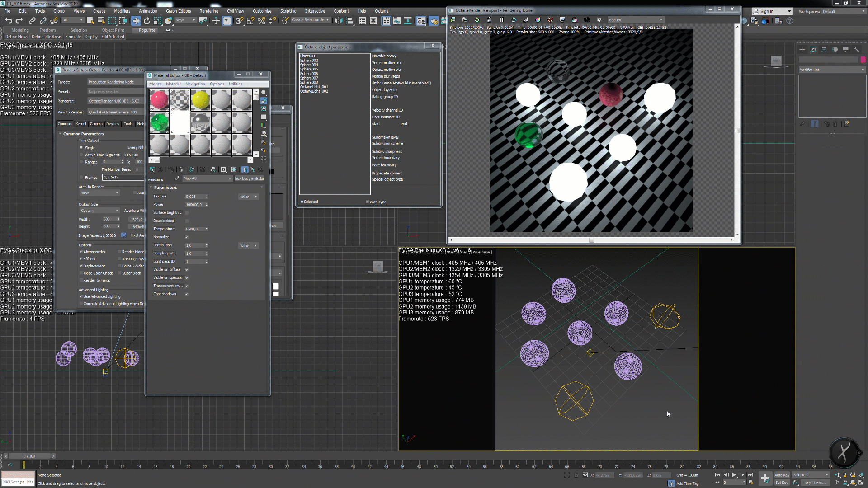Click the Mirror tool icon
The image size is (868, 488).
(x=339, y=21)
